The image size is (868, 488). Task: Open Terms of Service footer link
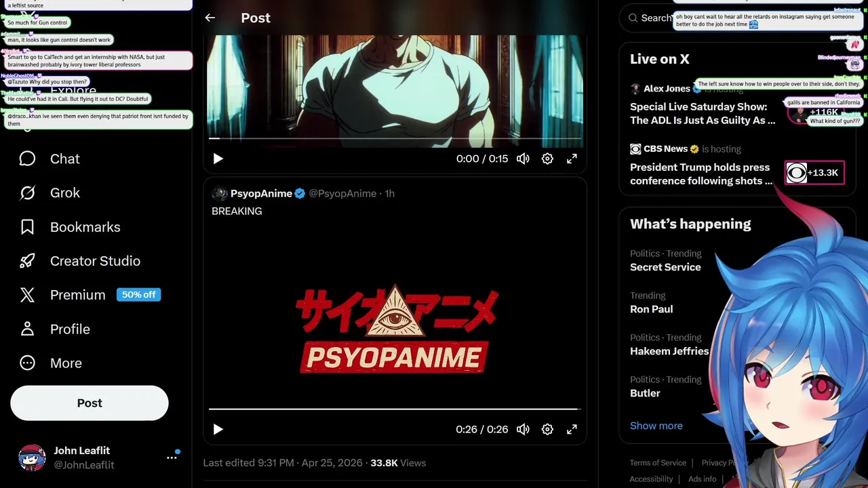(x=658, y=463)
